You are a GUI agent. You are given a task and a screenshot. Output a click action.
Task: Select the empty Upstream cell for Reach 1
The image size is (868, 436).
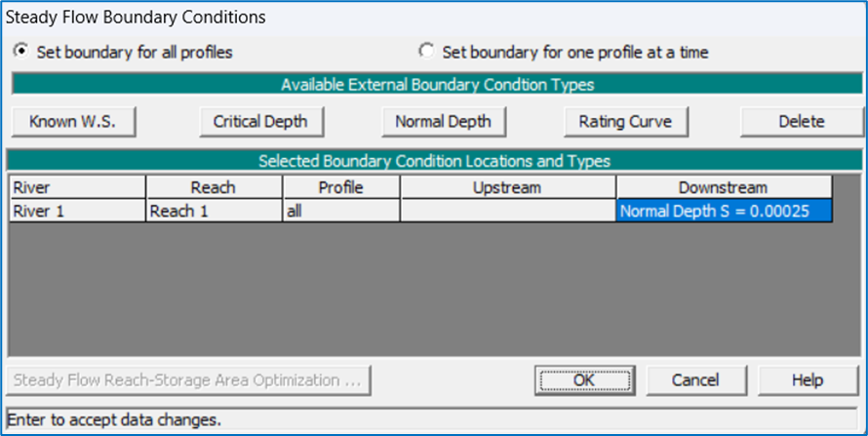click(x=507, y=211)
